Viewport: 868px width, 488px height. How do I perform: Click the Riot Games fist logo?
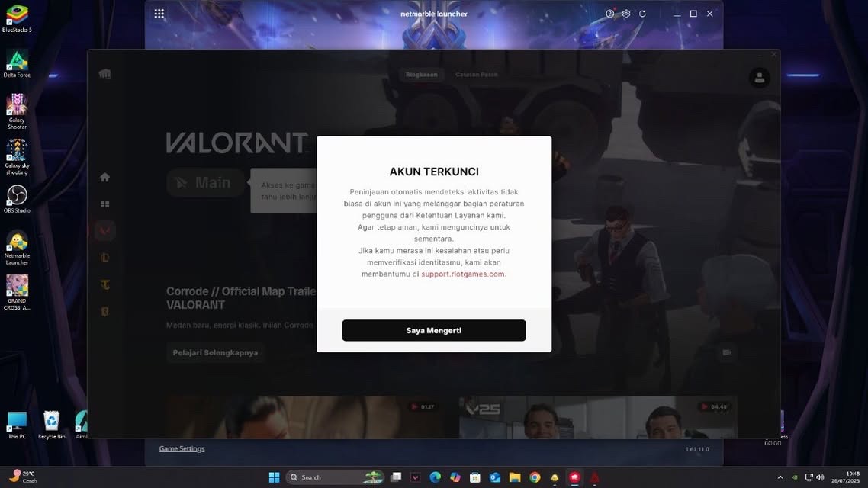[x=104, y=74]
